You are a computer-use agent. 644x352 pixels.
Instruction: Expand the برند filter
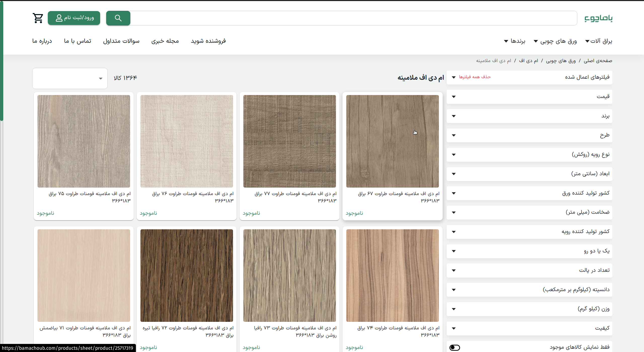(x=529, y=116)
